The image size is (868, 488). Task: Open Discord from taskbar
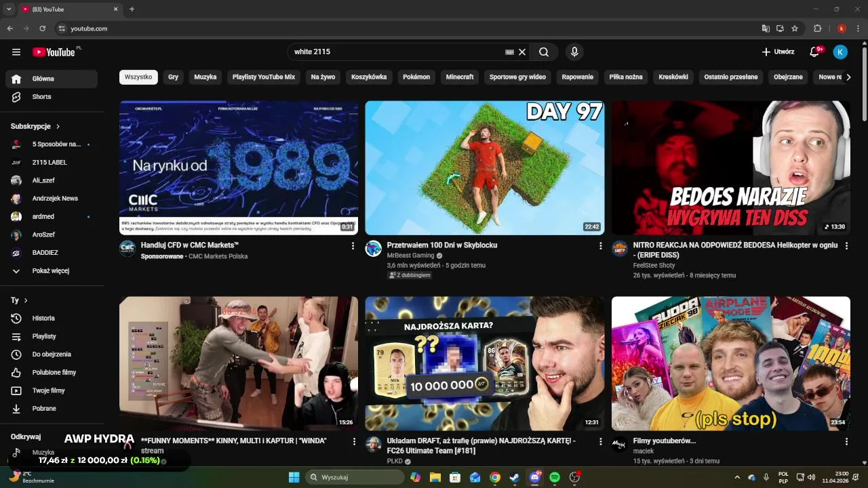click(535, 477)
